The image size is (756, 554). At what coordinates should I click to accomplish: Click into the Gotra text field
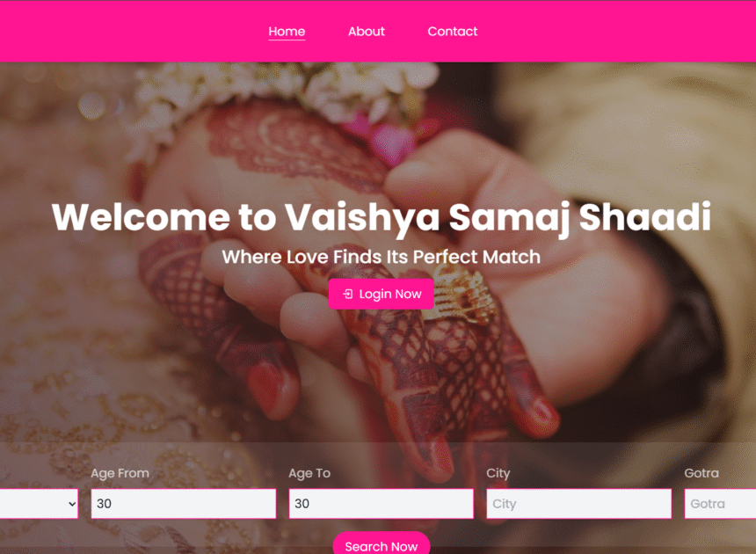pyautogui.click(x=720, y=504)
